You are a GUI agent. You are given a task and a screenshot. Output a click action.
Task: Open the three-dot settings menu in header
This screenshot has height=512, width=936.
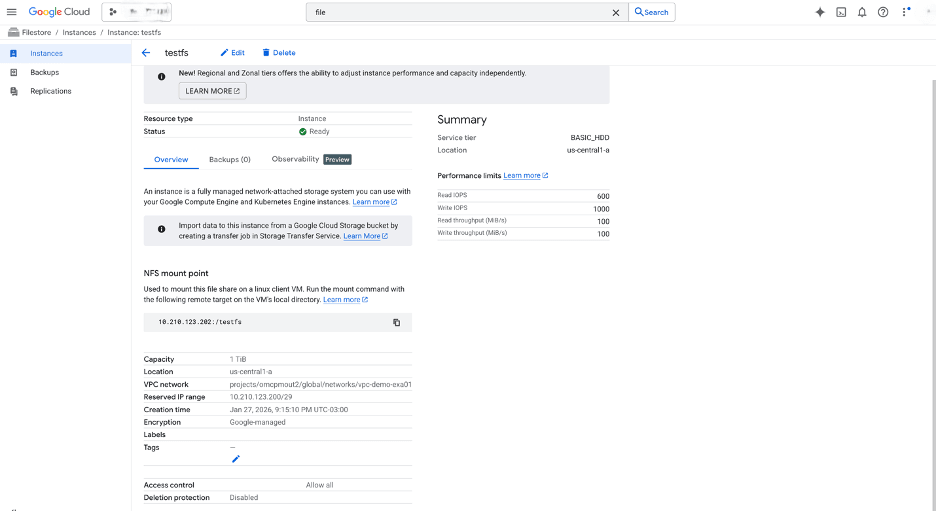click(x=905, y=12)
